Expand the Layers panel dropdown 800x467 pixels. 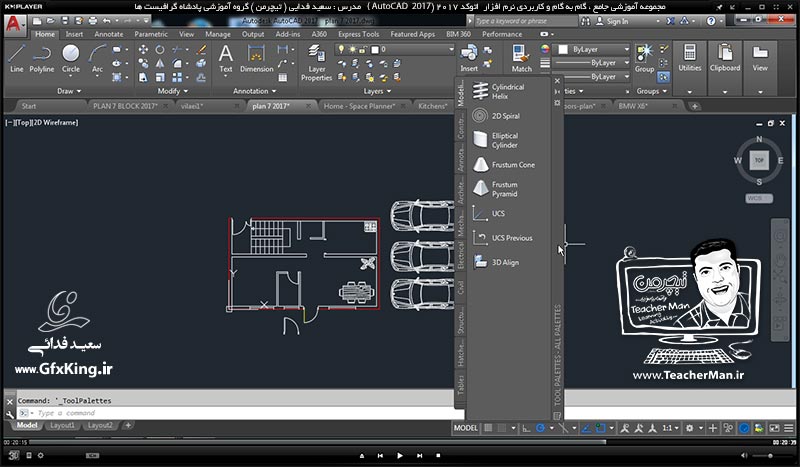click(378, 91)
